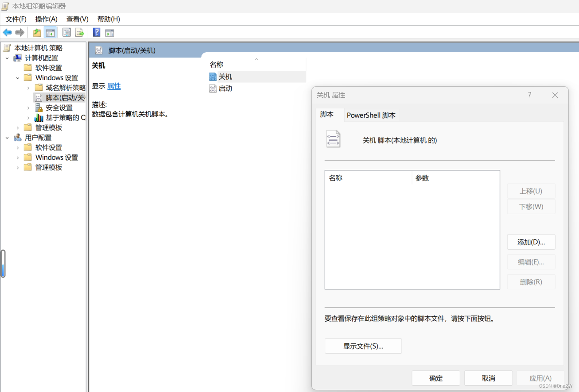Toggle Show/Hide action pane toolbar icon
The height and width of the screenshot is (392, 579).
click(109, 32)
